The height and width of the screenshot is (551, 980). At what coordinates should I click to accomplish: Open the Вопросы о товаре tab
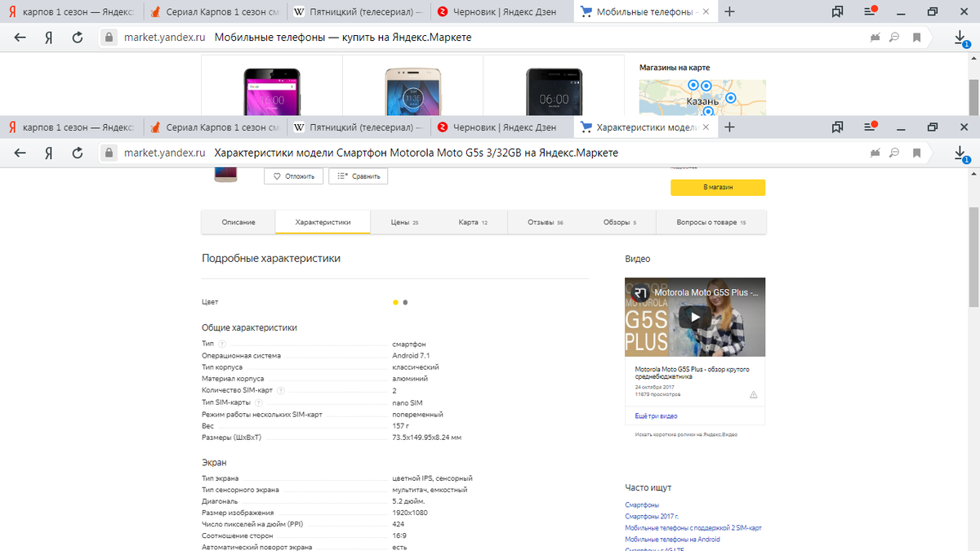[711, 222]
